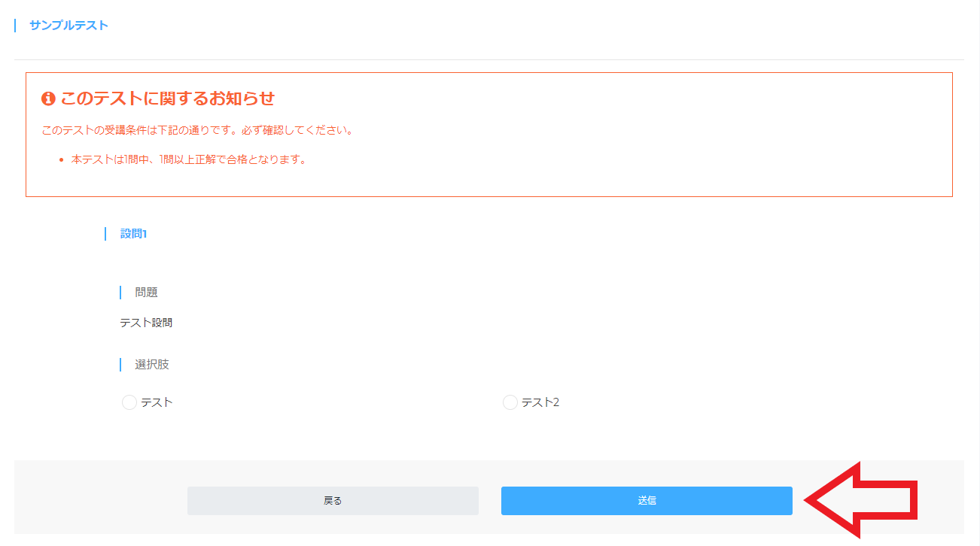This screenshot has height=546, width=980.
Task: Click the 設問1 section heading
Action: (x=133, y=234)
